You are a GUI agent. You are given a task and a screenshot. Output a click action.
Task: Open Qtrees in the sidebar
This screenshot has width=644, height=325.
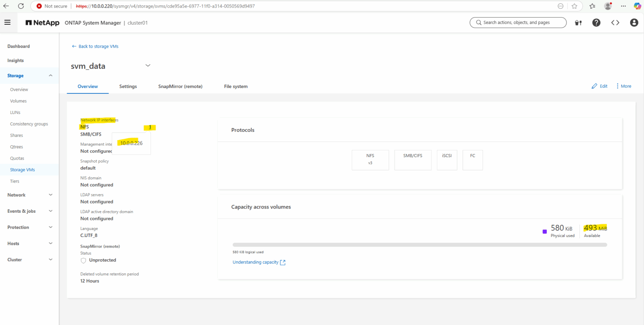click(17, 147)
